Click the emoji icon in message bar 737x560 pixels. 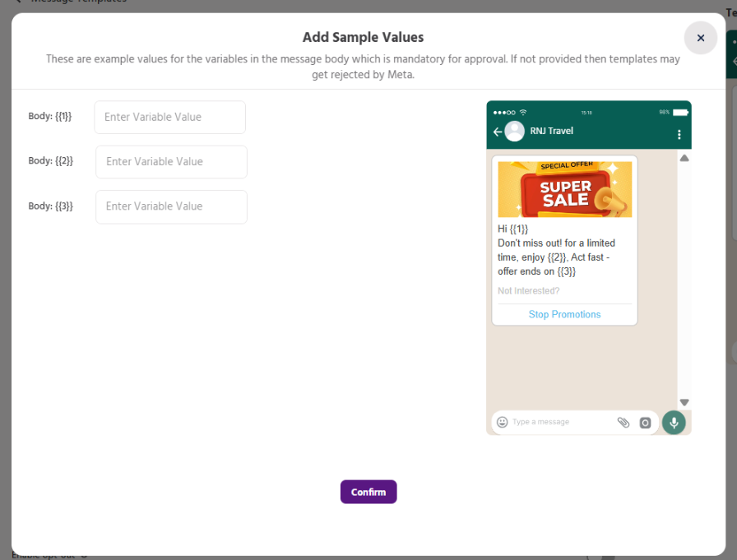[503, 422]
